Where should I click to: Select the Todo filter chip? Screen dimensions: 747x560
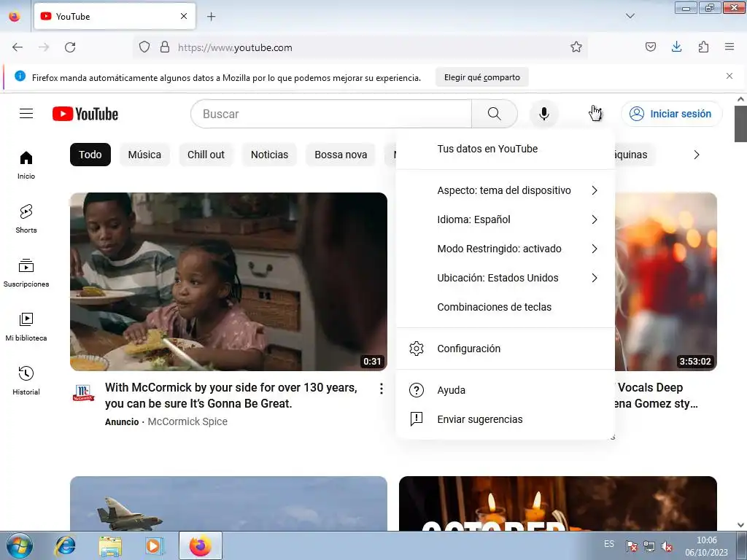[x=90, y=155]
